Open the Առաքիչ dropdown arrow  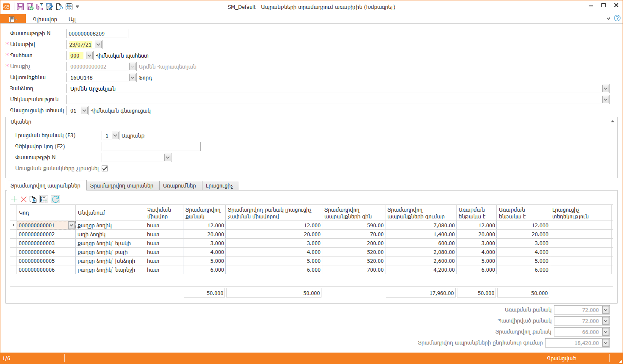pos(133,66)
